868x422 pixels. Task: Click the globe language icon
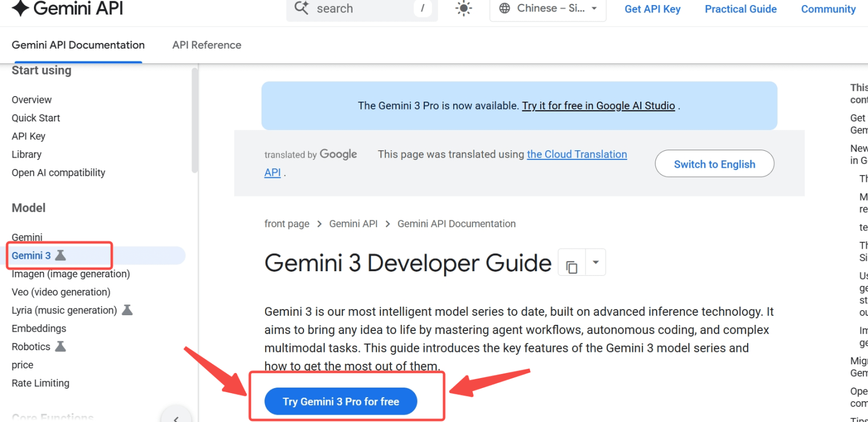click(506, 8)
